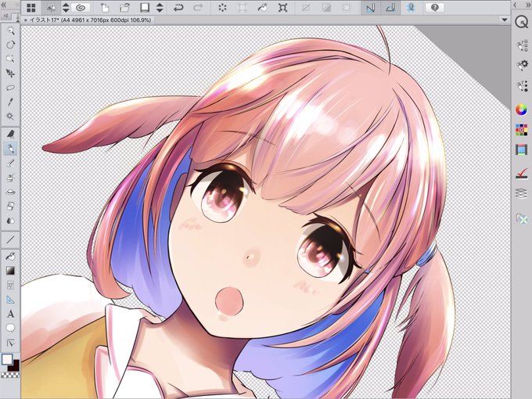Click the single left chevron above right dock
The width and height of the screenshot is (532, 399).
pos(516,5)
